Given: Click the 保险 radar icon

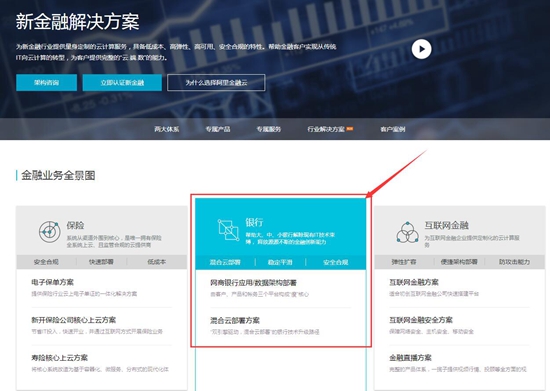Looking at the screenshot, I should 49,232.
